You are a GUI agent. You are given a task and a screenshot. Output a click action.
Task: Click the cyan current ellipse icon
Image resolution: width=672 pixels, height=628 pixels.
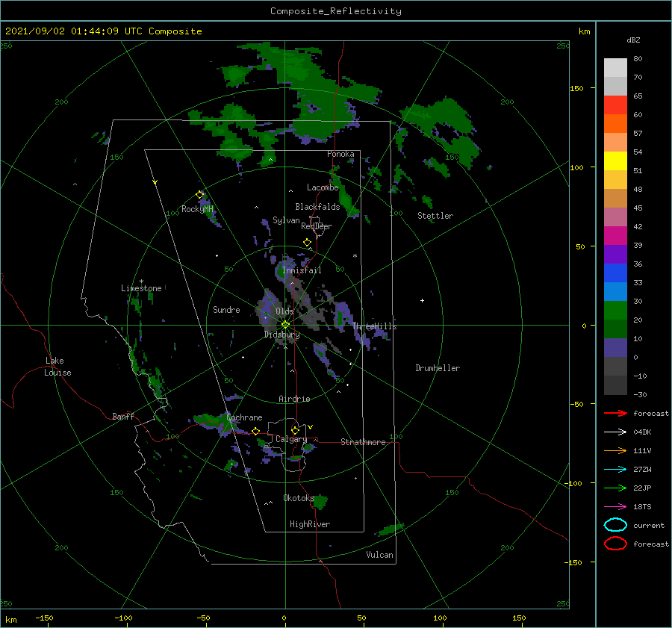tap(615, 525)
